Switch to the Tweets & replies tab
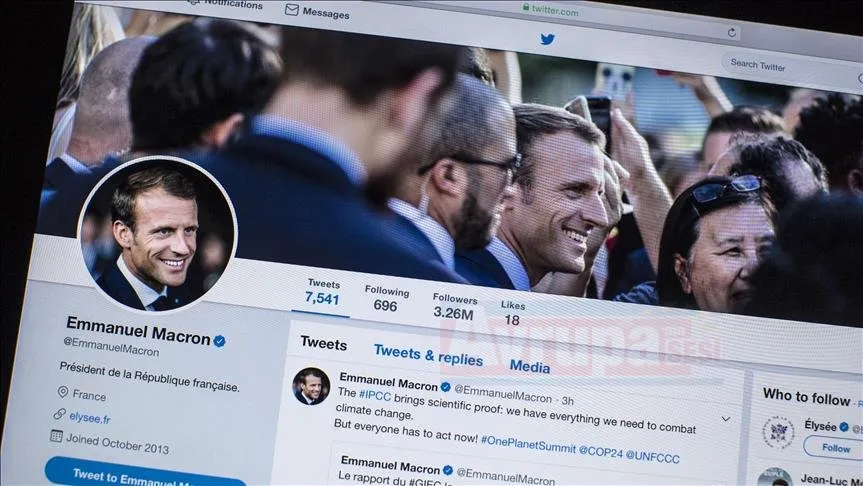 pyautogui.click(x=428, y=355)
